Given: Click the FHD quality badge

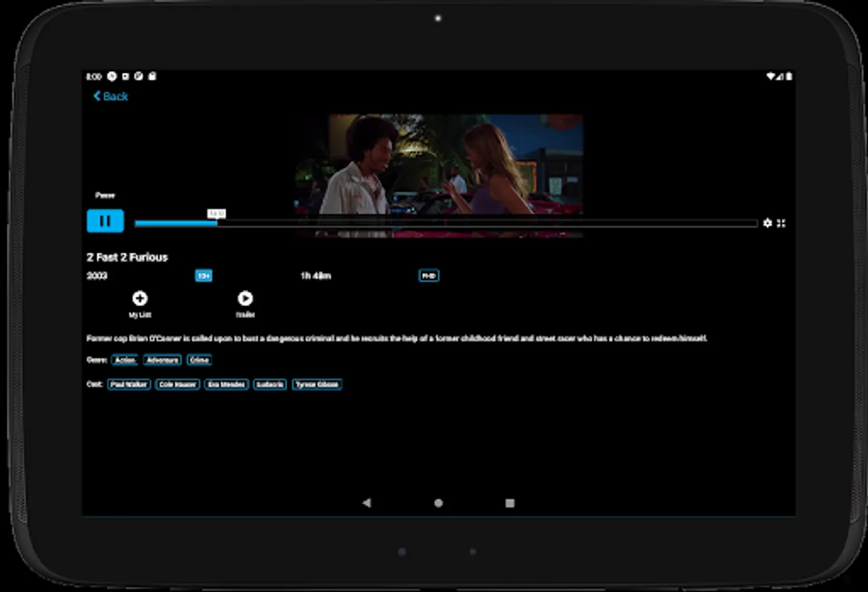Looking at the screenshot, I should point(429,276).
